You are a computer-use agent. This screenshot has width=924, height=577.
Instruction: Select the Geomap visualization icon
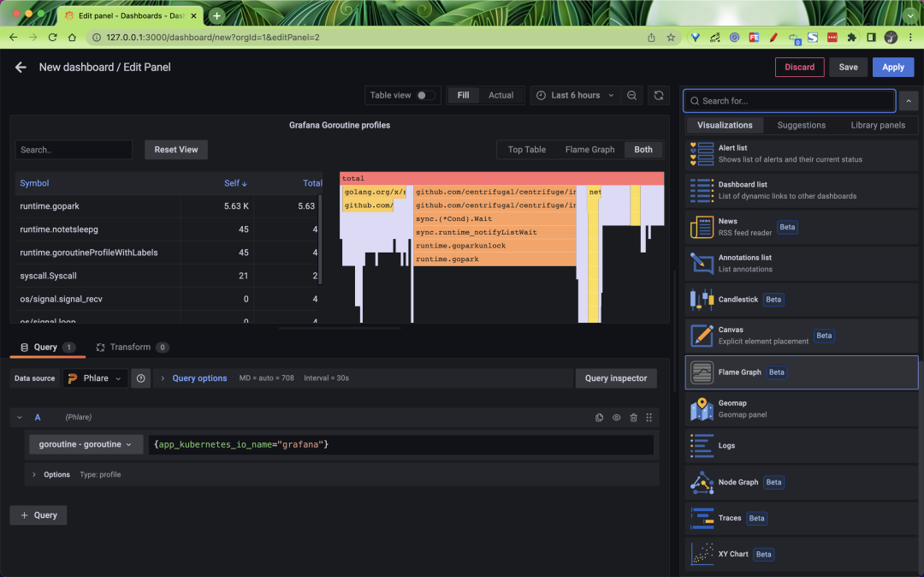(702, 409)
